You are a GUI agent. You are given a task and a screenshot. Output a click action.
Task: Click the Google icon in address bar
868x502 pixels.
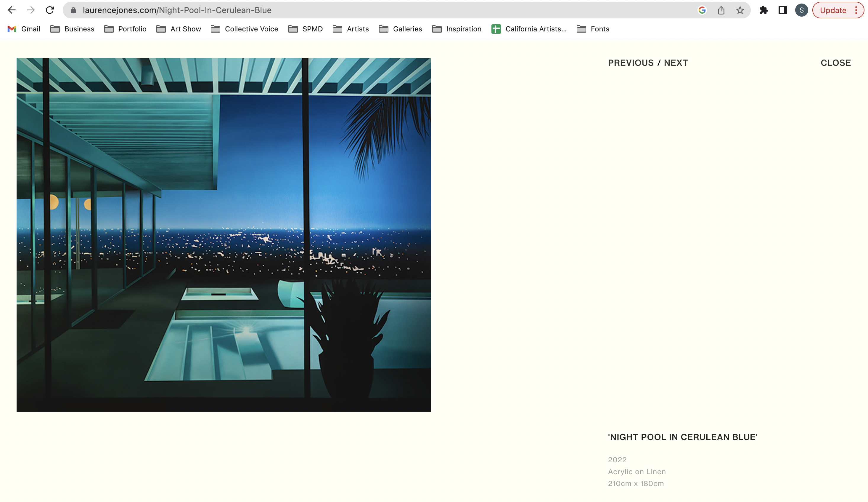[702, 10]
